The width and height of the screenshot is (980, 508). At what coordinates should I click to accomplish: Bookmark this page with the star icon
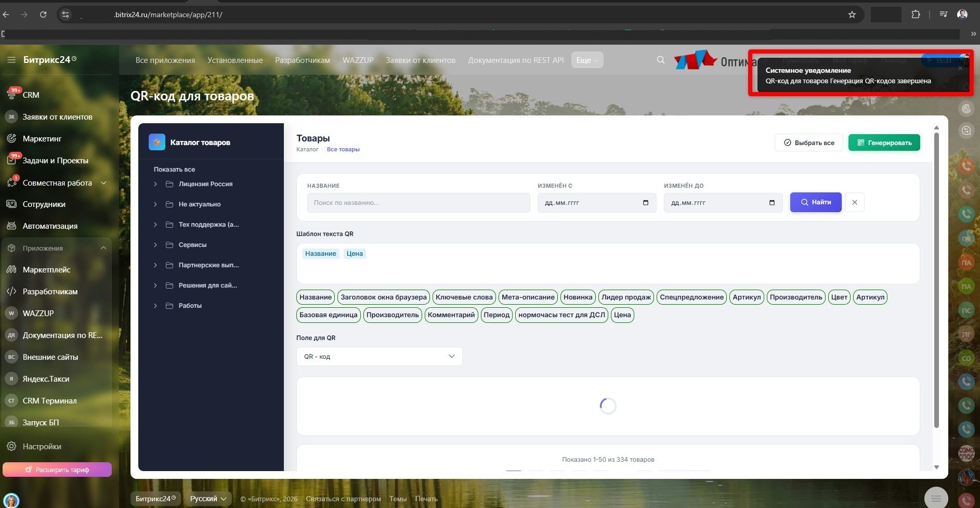tap(852, 15)
